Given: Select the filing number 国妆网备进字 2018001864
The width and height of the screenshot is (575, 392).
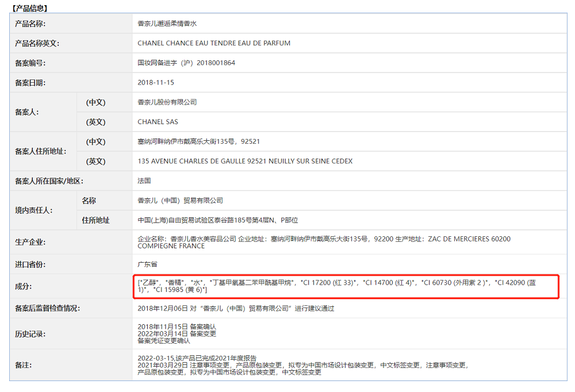Looking at the screenshot, I should [x=186, y=63].
